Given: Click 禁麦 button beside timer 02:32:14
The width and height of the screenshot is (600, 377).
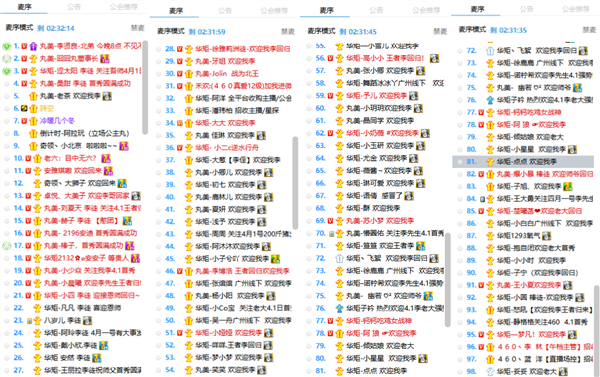Looking at the screenshot, I should [x=137, y=28].
